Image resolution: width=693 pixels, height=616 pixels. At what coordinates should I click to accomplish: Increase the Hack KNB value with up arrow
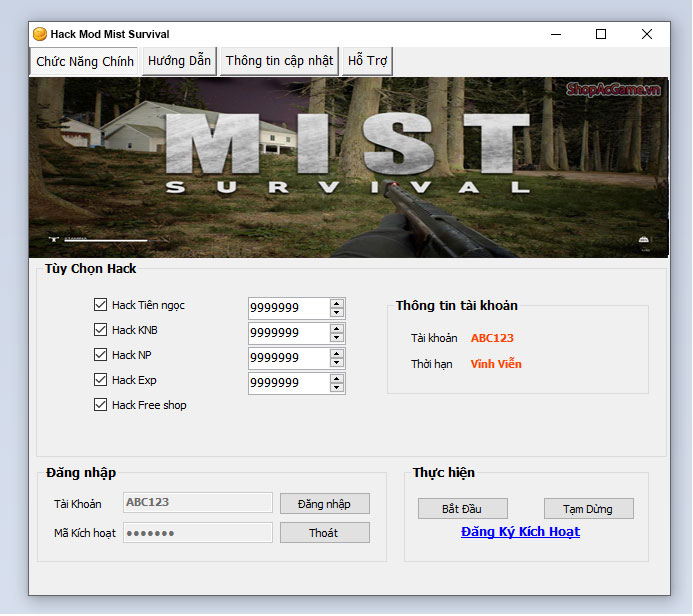tap(337, 329)
